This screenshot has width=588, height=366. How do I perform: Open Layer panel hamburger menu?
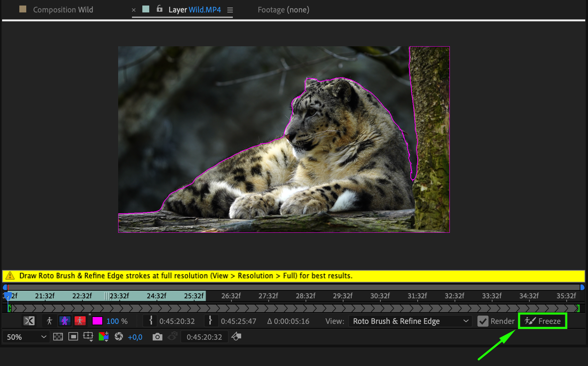click(230, 10)
